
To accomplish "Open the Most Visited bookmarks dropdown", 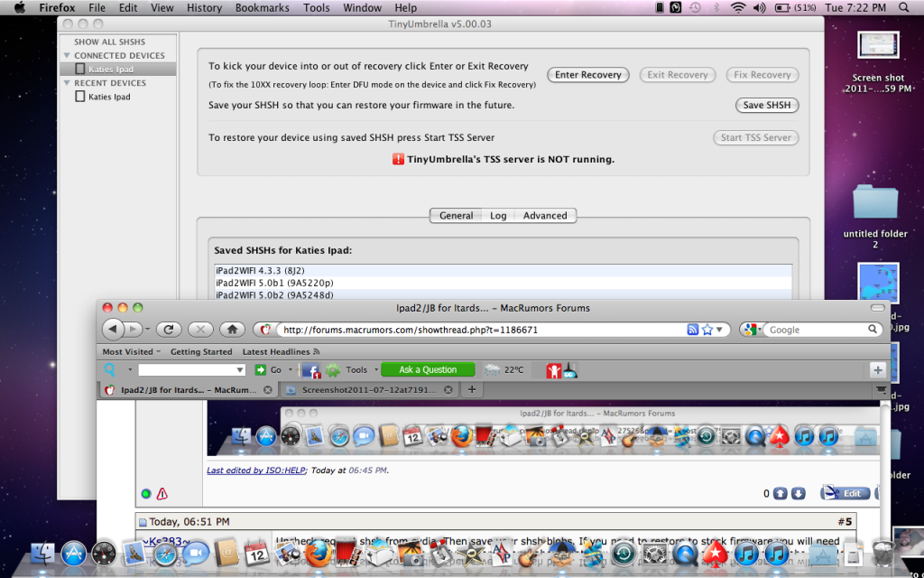I will click(132, 351).
